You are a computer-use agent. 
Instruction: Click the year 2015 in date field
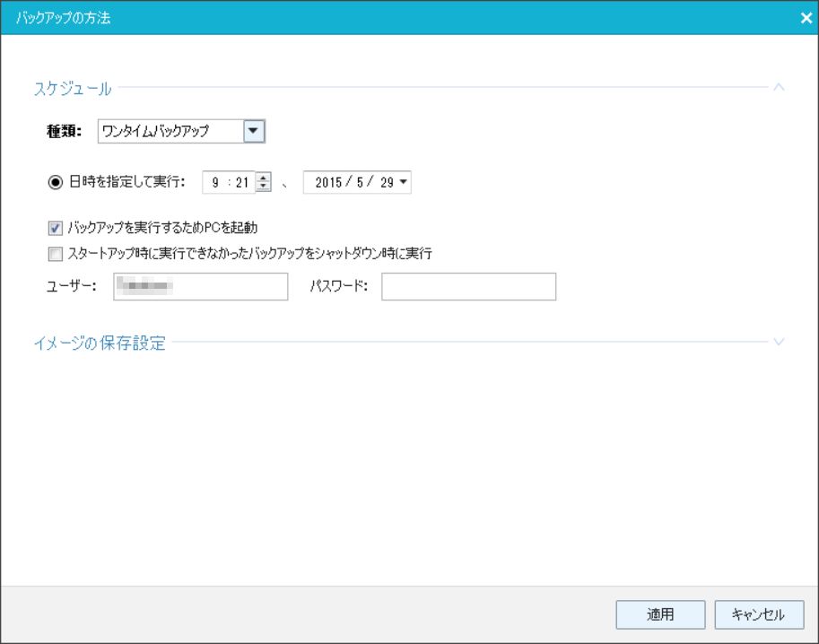coord(328,182)
